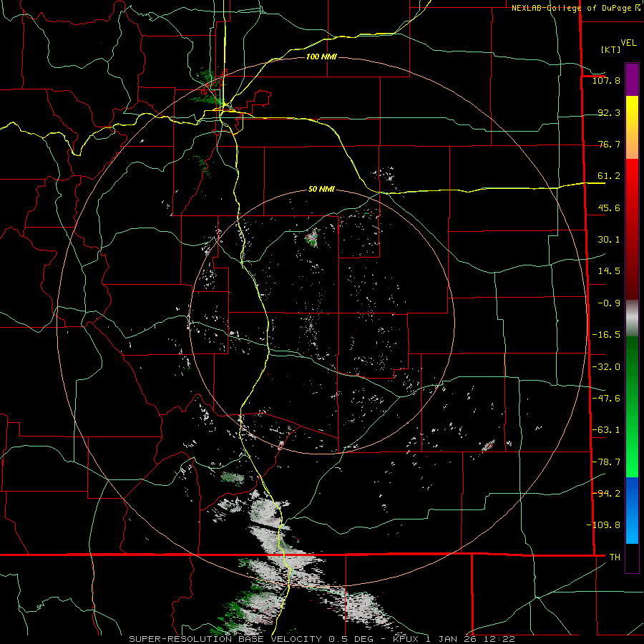Pick the dark TH segment of color bar
This screenshot has height=644, width=644.
(x=632, y=557)
